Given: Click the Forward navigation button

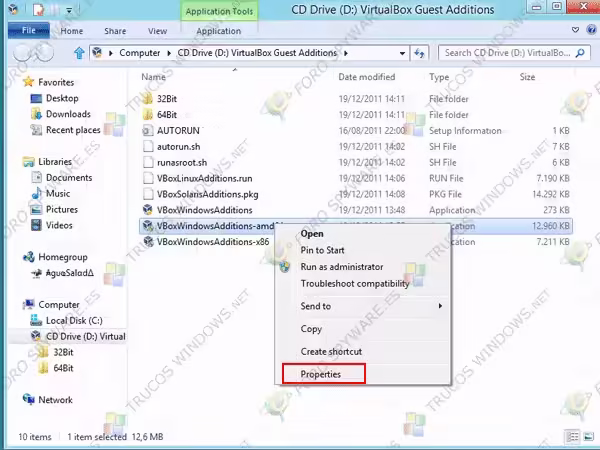Looking at the screenshot, I should (x=45, y=53).
